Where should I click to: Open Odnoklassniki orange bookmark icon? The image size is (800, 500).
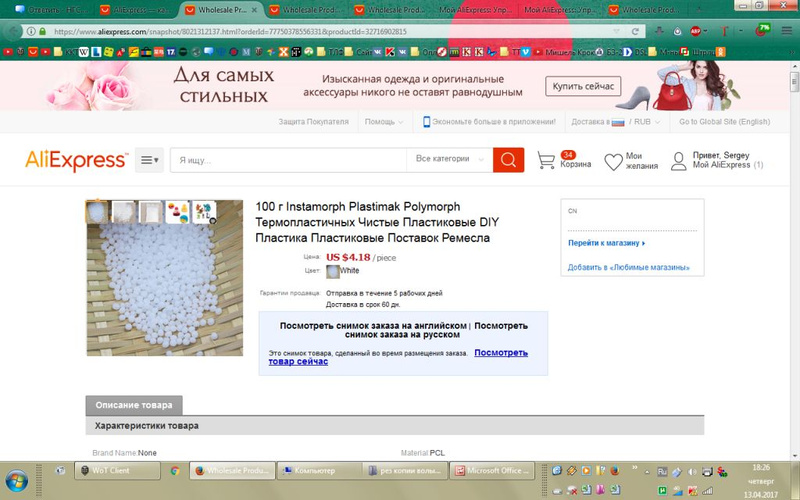pyautogui.click(x=720, y=52)
